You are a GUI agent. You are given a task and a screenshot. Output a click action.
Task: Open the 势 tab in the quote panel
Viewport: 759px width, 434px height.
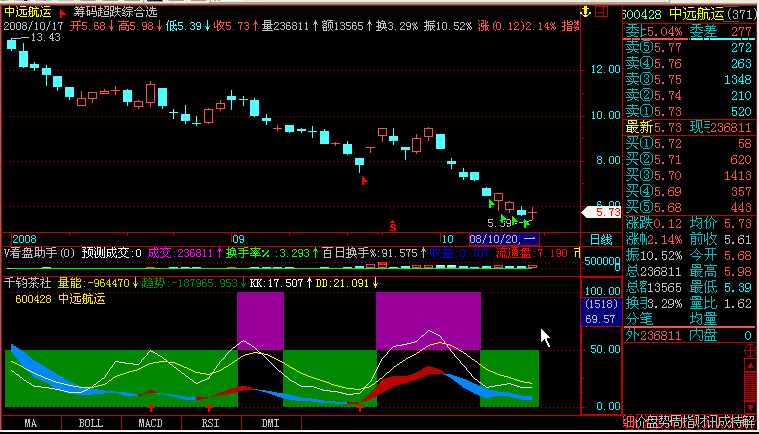[665, 422]
